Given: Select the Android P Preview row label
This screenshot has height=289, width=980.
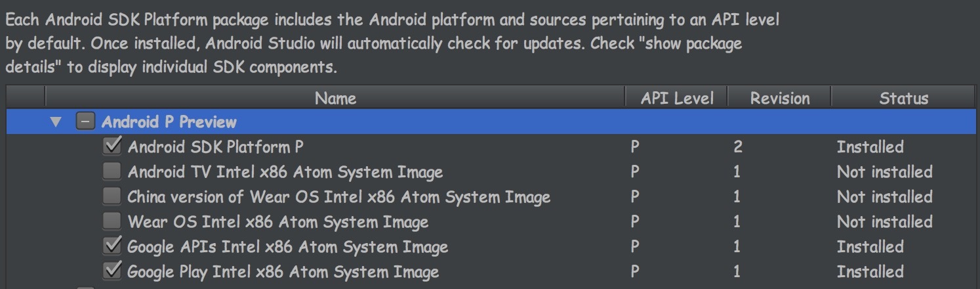Looking at the screenshot, I should point(169,122).
